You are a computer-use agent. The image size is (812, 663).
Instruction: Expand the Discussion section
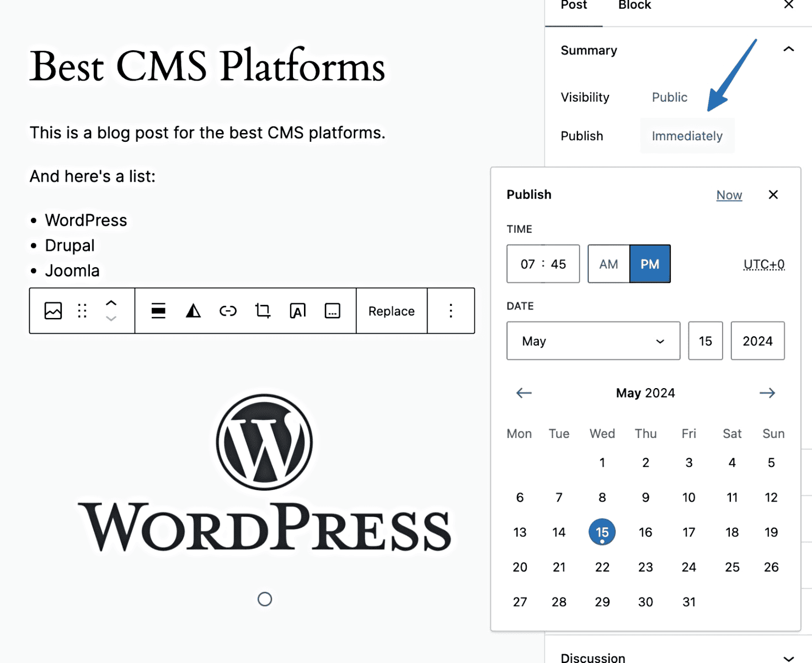coord(788,657)
